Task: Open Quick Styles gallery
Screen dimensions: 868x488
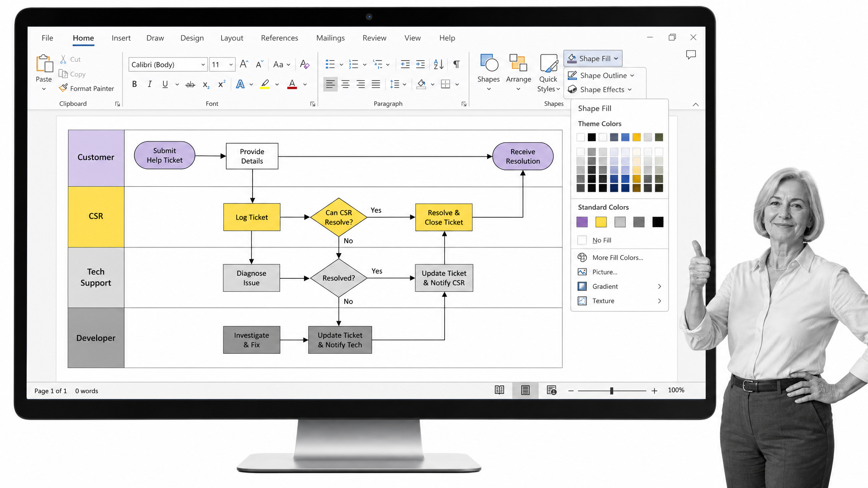Action: coord(548,73)
